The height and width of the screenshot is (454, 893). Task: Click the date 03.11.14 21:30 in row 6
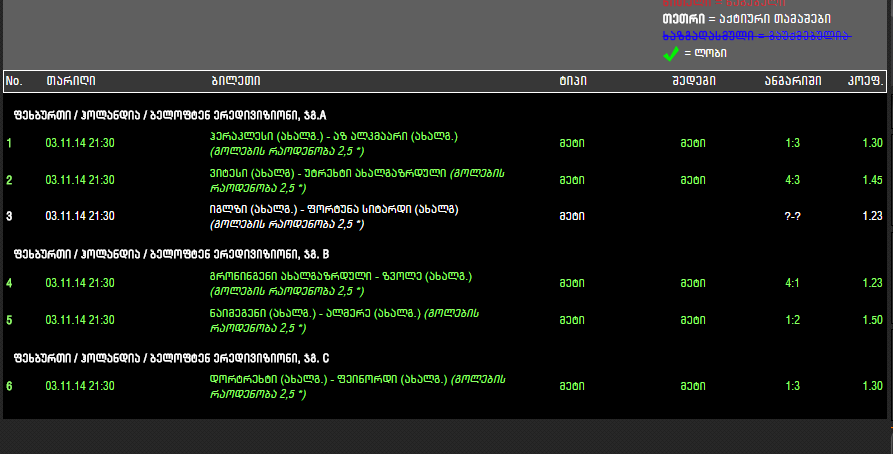(x=80, y=386)
